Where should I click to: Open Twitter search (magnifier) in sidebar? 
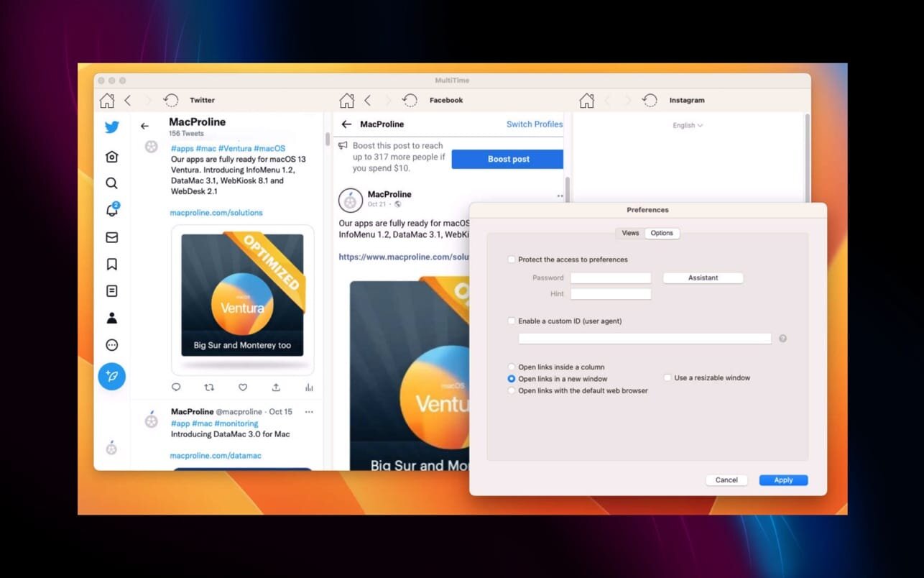[112, 183]
